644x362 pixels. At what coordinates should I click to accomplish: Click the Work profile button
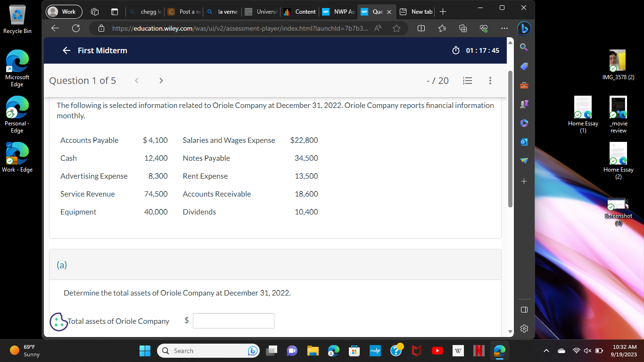[x=64, y=12]
